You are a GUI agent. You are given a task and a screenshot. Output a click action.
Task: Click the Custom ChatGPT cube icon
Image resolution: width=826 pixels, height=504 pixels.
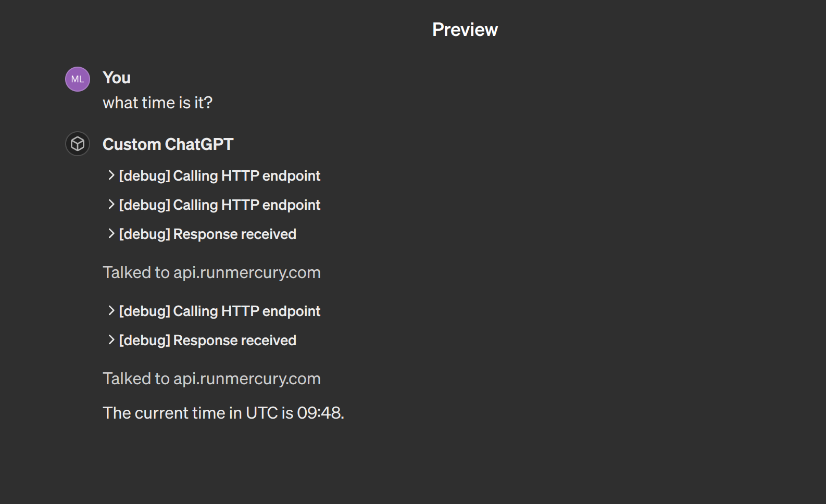pos(78,144)
